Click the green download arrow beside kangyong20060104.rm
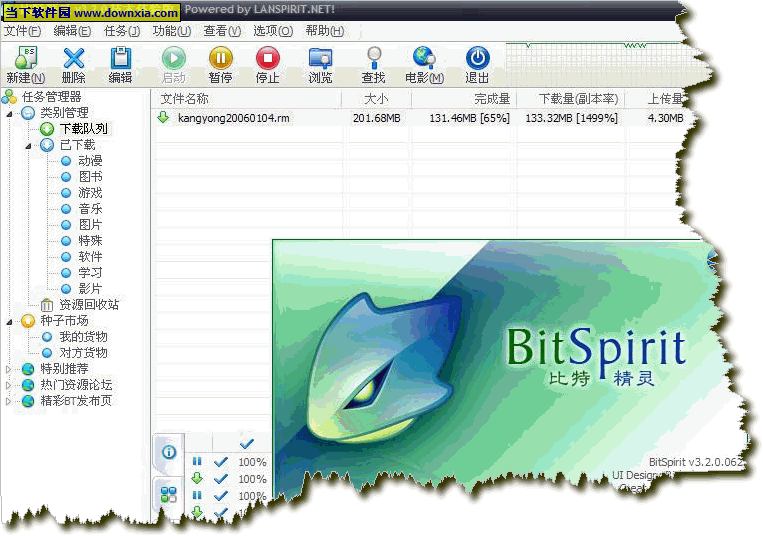 pos(163,117)
